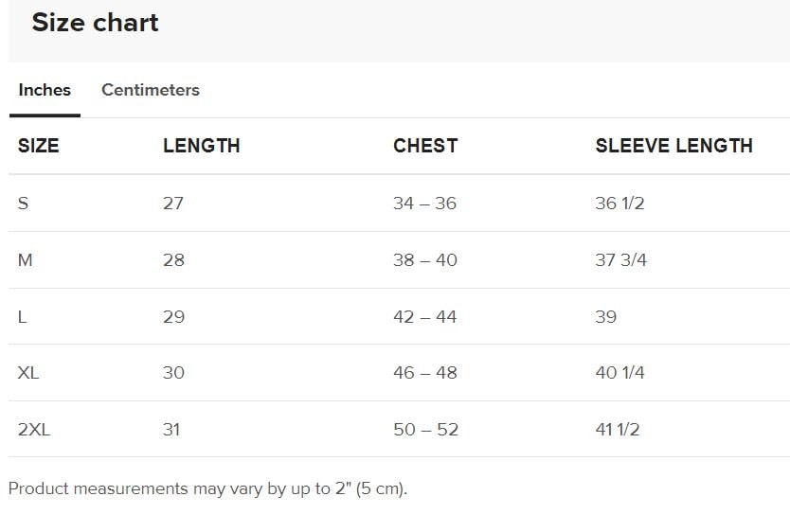Click the LENGTH column header
This screenshot has height=532, width=790.
[x=201, y=146]
